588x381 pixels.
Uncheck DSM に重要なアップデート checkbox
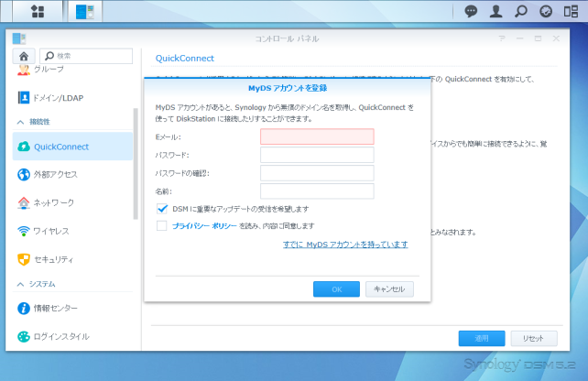click(x=162, y=209)
